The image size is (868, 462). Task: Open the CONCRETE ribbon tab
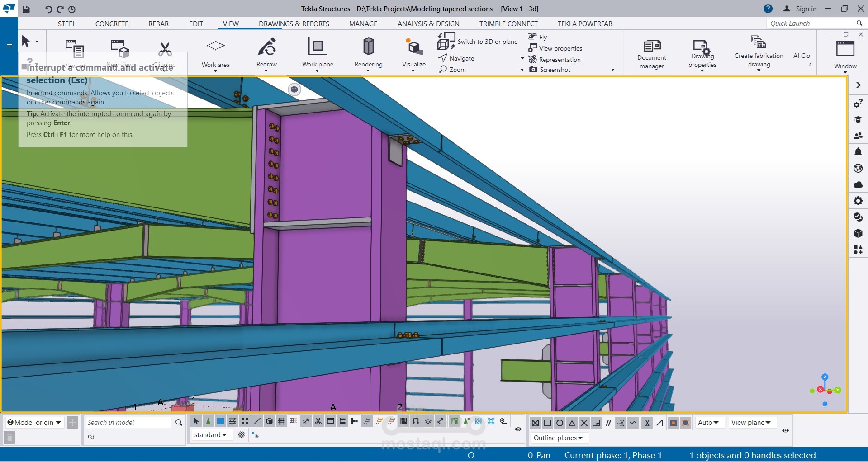coord(112,24)
